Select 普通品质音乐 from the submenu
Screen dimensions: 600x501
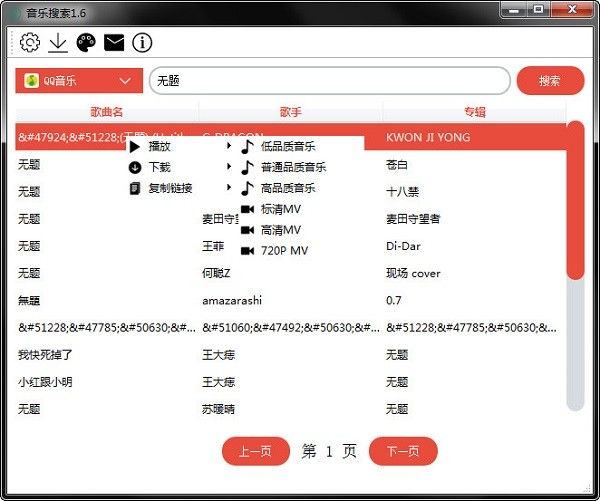tap(292, 167)
